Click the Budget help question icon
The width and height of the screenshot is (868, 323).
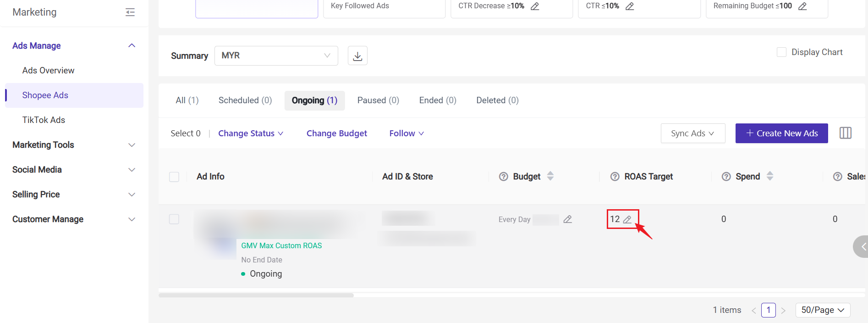(x=503, y=177)
